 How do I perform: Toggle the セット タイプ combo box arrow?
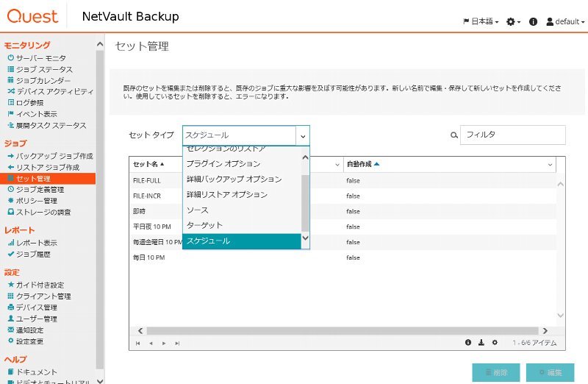point(303,135)
